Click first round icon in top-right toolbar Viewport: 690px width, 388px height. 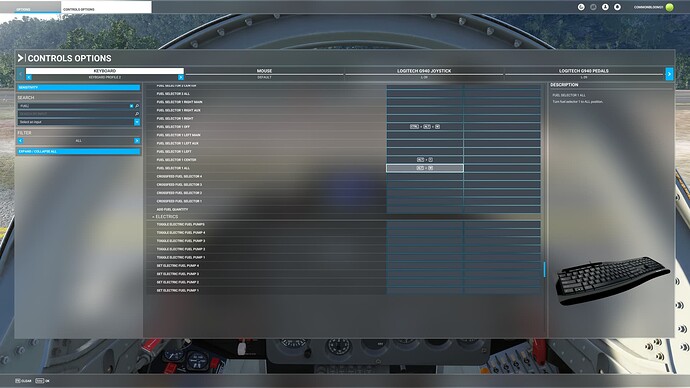pyautogui.click(x=581, y=7)
